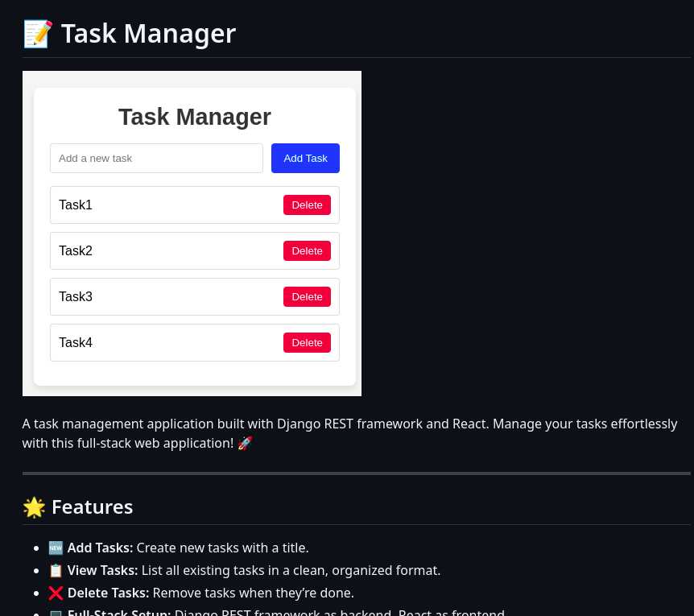This screenshot has width=694, height=616.
Task: Focus the 'Add a new task' input field
Action: click(x=156, y=158)
